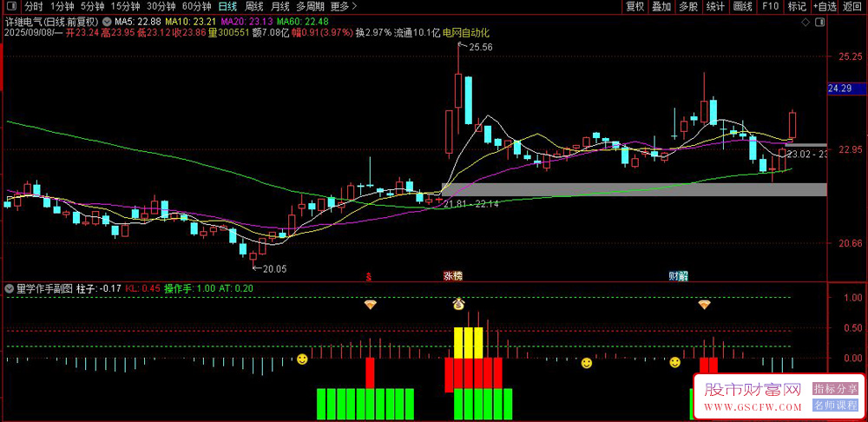
Task: Click the 涨榜 event marker
Action: point(453,275)
